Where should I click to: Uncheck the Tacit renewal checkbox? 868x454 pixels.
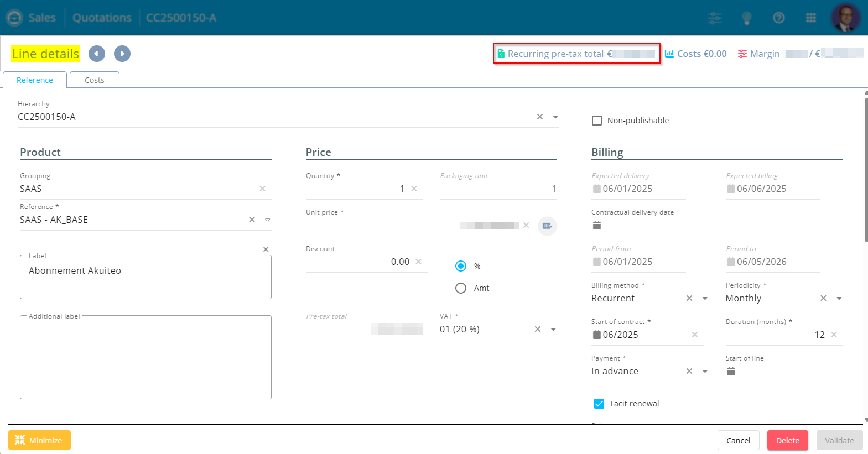pos(599,404)
